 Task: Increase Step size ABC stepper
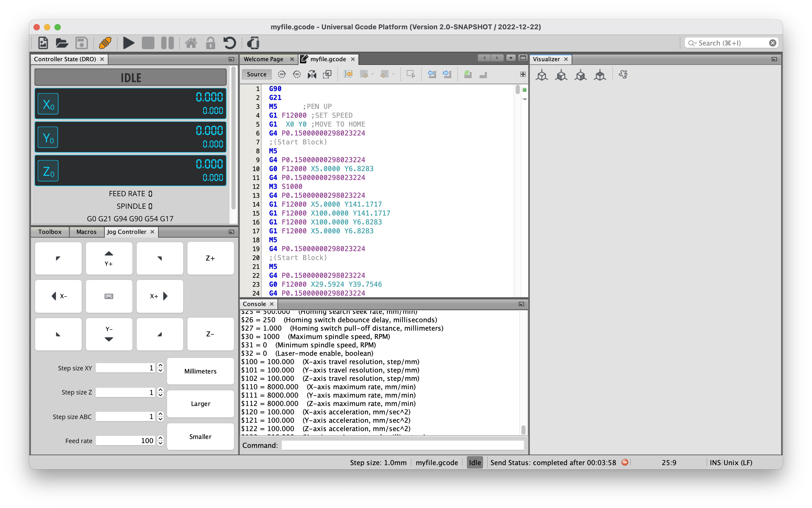click(x=160, y=414)
